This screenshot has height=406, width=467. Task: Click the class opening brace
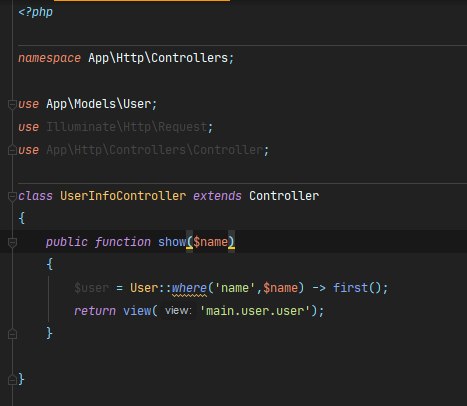tap(22, 219)
